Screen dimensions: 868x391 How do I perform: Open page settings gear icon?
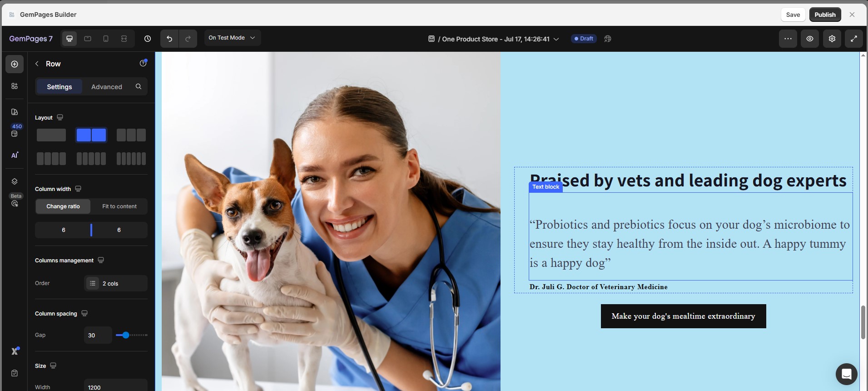click(x=832, y=39)
